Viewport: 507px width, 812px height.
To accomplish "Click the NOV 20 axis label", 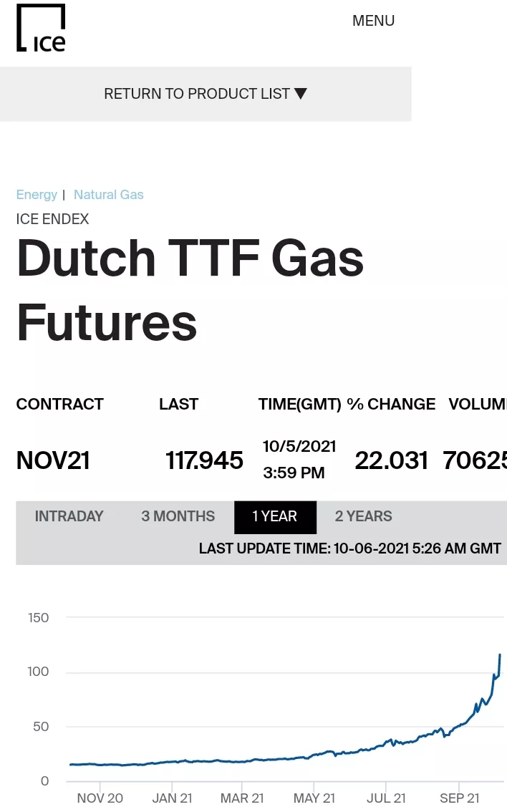I will pyautogui.click(x=100, y=798).
